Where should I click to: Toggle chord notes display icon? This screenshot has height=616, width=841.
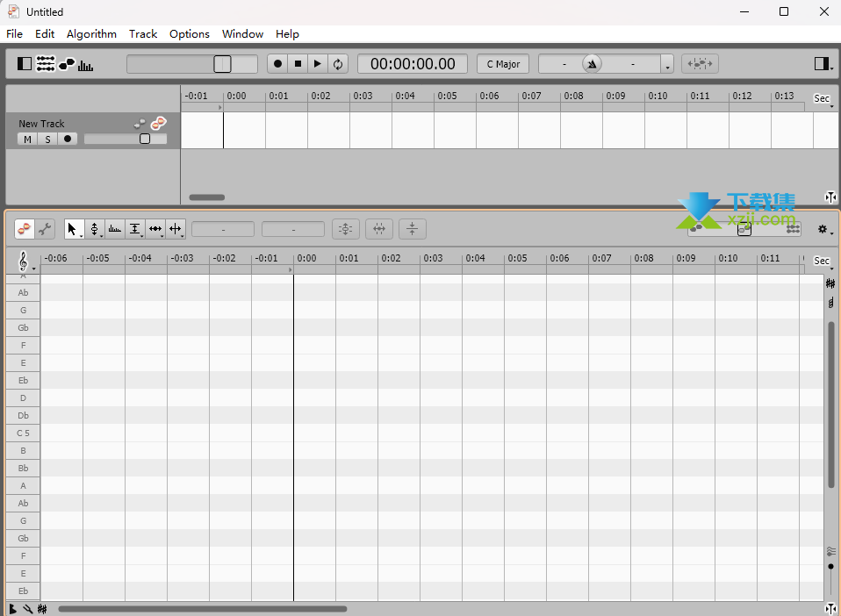pos(830,303)
